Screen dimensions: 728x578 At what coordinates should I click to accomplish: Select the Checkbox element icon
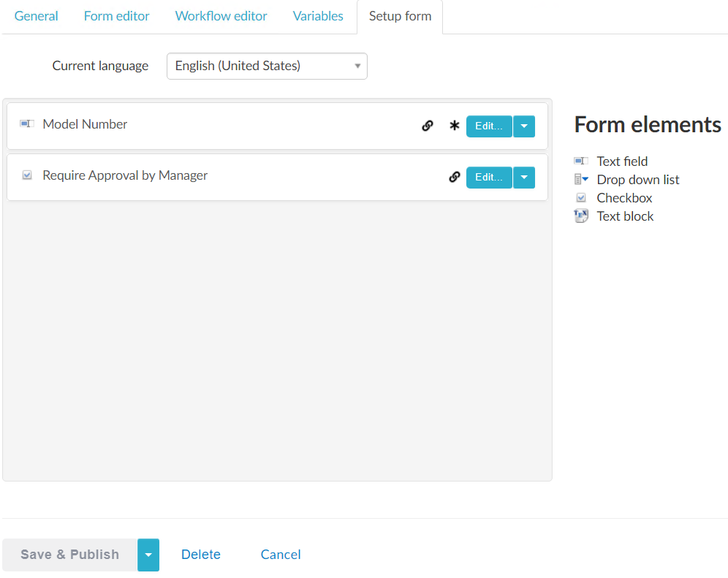coord(581,198)
